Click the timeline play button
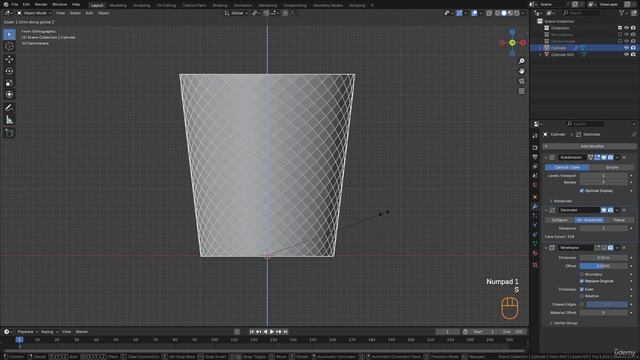Viewport: 640px width, 360px height. [x=272, y=332]
